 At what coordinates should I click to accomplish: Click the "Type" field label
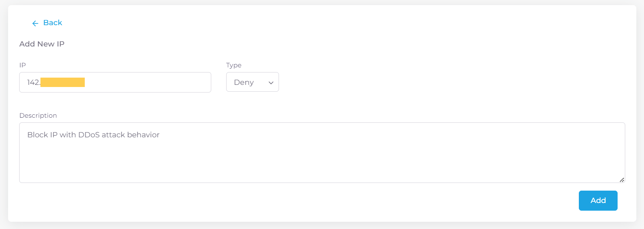coord(234,65)
